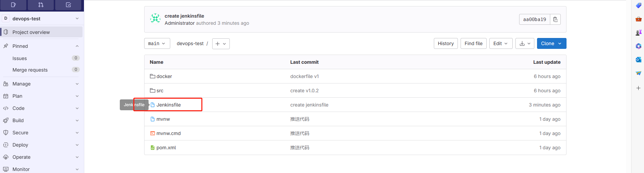Viewport: 644px width, 173px height.
Task: Open the Jenkinsfile file
Action: coord(169,105)
